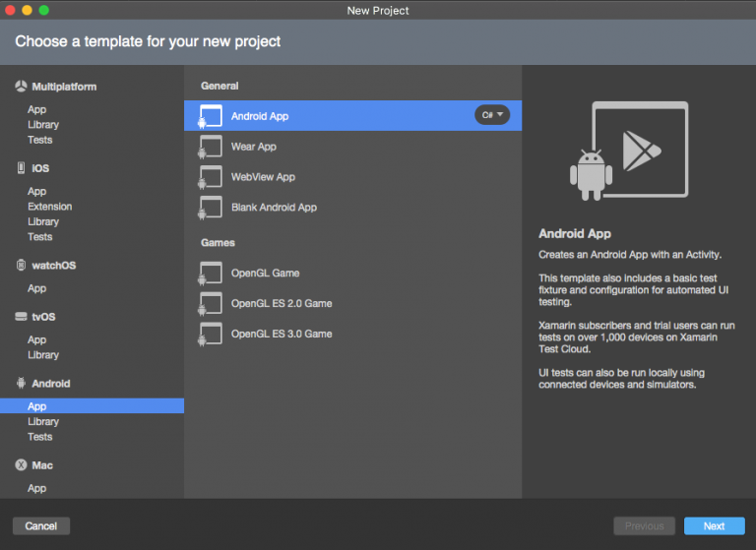This screenshot has height=550, width=756.
Task: Click the tvOS heading
Action: point(43,317)
